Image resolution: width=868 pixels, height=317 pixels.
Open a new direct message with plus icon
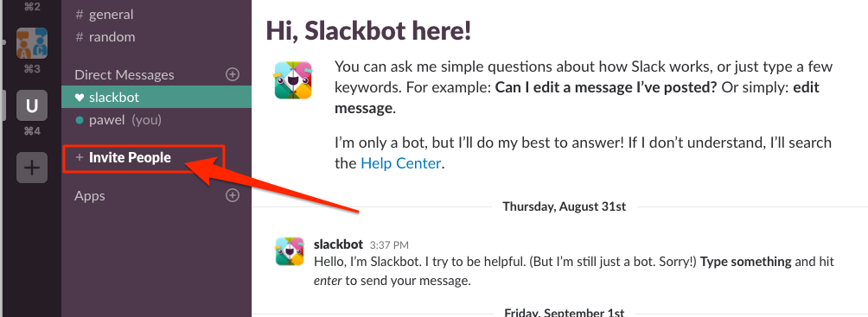pos(233,74)
